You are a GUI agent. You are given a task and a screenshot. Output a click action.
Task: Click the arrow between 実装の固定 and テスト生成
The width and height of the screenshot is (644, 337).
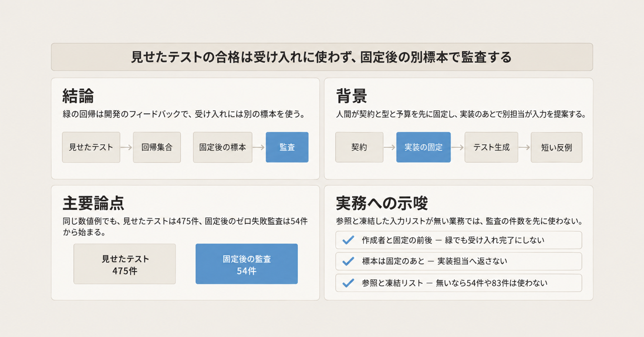458,147
